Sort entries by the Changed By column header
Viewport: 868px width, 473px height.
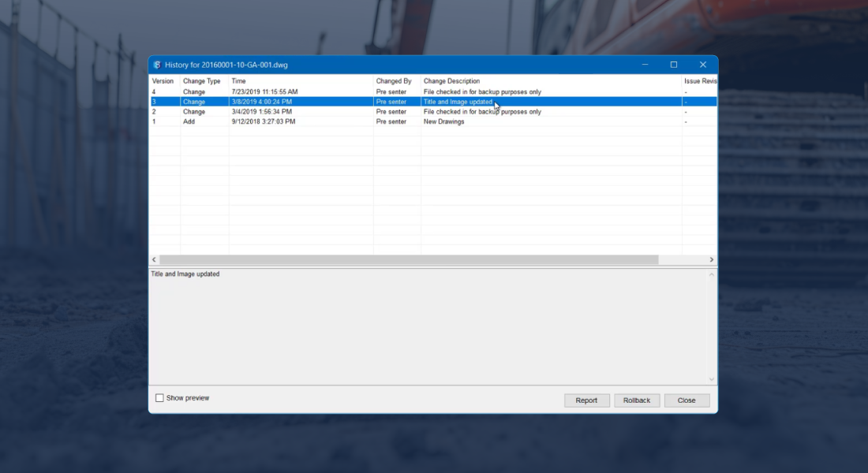(x=392, y=80)
